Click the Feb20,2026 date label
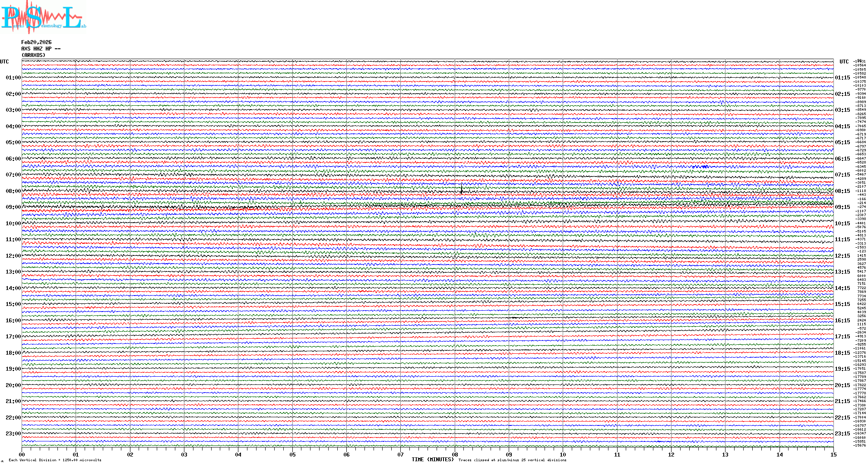Viewport: 868px width, 466px height. click(36, 42)
